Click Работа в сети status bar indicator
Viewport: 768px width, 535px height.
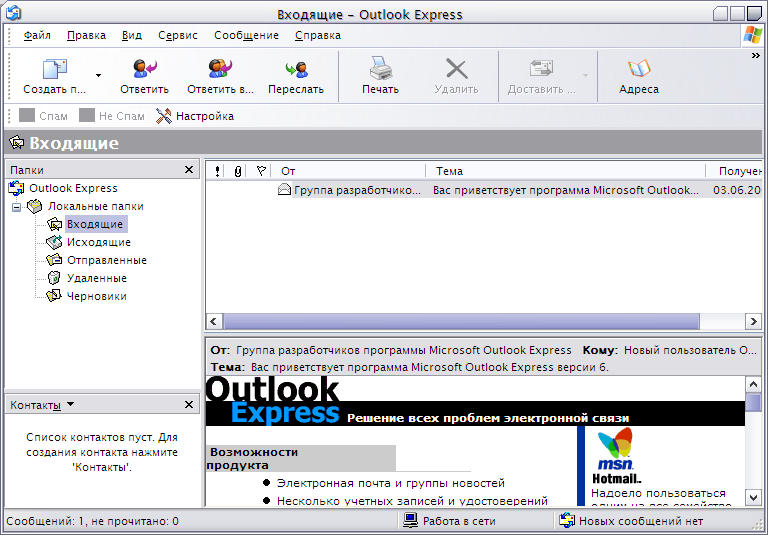pyautogui.click(x=450, y=521)
